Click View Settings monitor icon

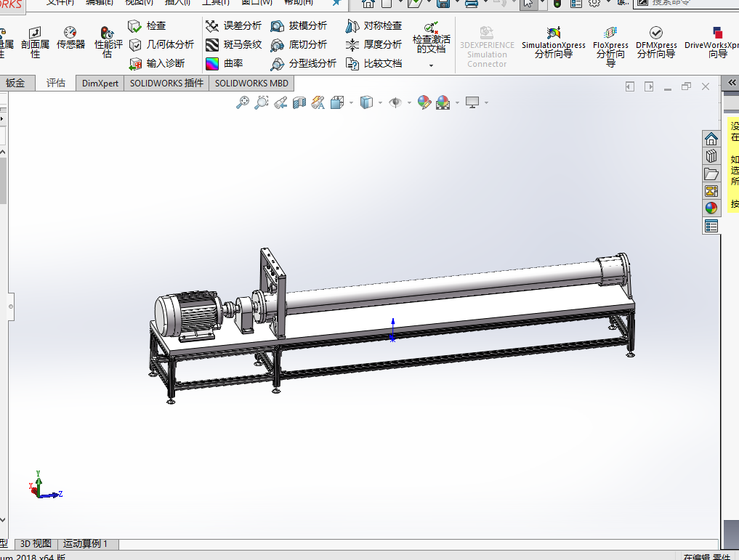tap(472, 102)
